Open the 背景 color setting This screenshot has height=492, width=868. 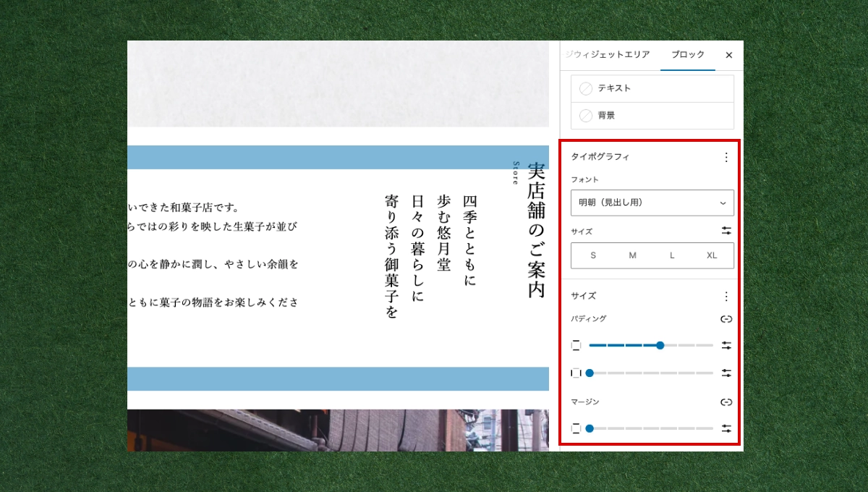[652, 116]
